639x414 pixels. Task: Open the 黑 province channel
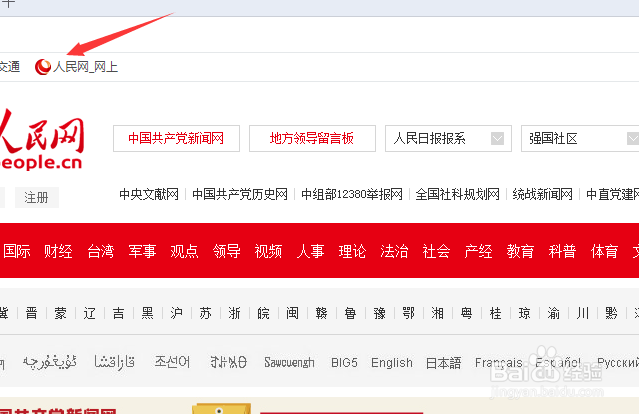148,313
